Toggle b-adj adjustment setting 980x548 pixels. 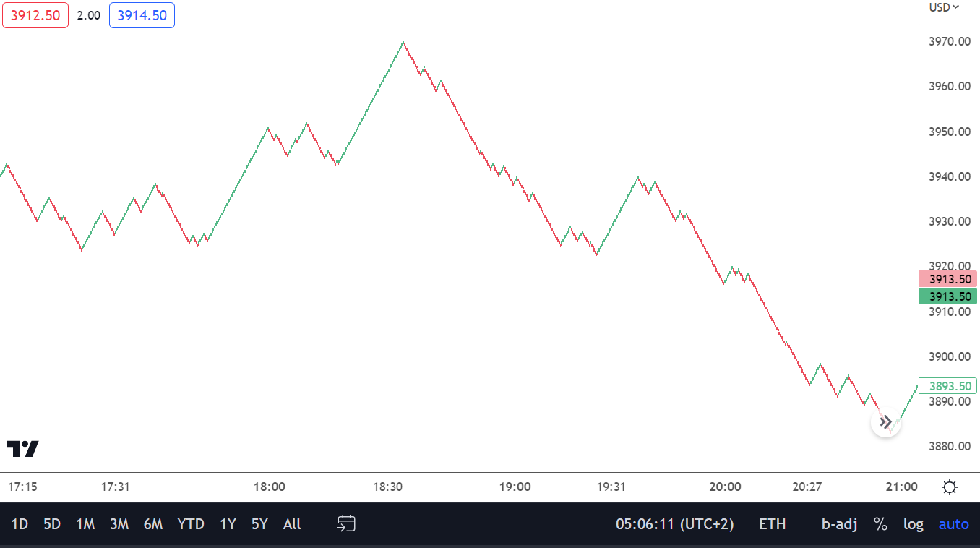[839, 524]
